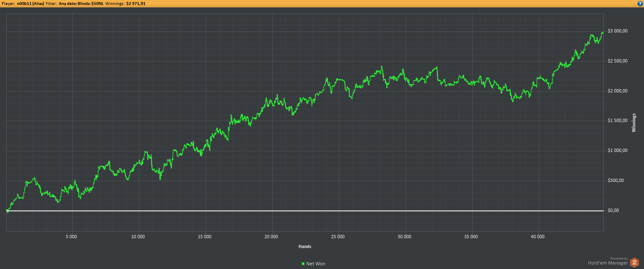Click the $500,00 axis label

click(616, 181)
